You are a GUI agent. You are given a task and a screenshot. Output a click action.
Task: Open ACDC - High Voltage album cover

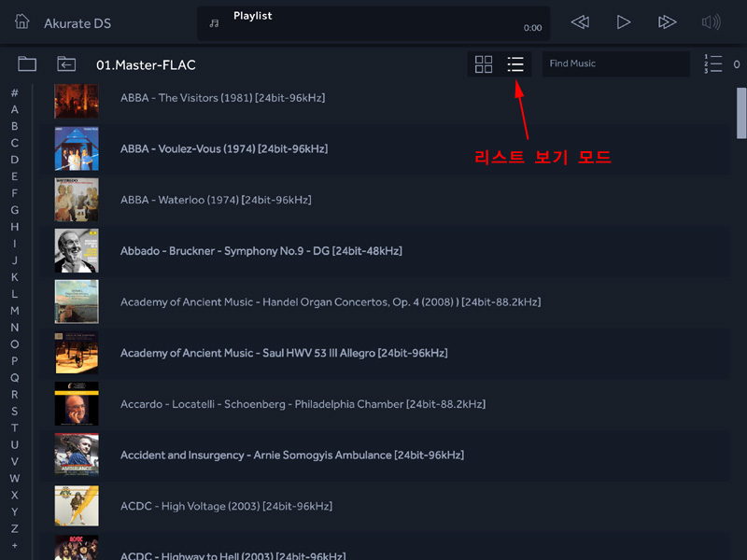tap(77, 506)
